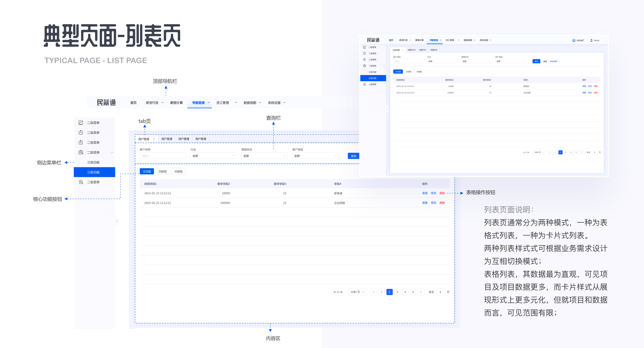Click the blue 查询 button in large query bar
Screen dimensions: 644x348
tap(354, 156)
